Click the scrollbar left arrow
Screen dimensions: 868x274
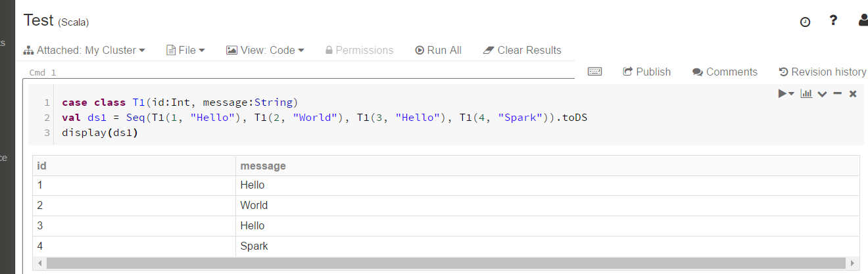39,263
